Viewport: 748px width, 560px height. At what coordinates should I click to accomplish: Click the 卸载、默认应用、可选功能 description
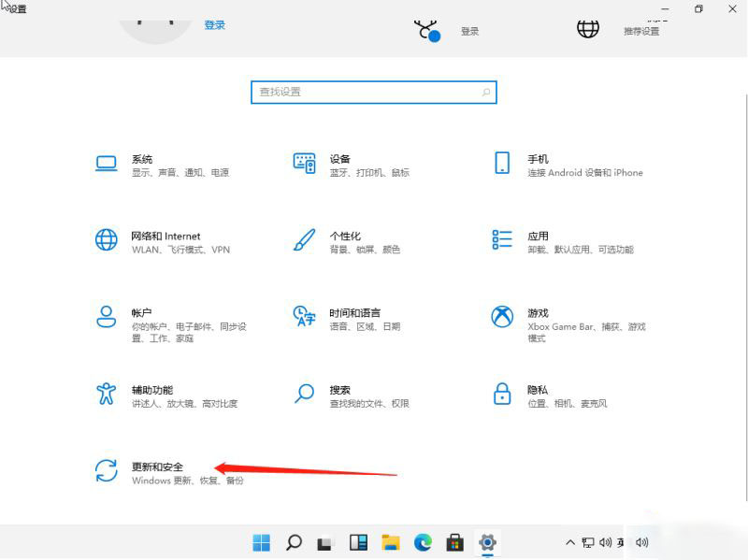point(581,250)
